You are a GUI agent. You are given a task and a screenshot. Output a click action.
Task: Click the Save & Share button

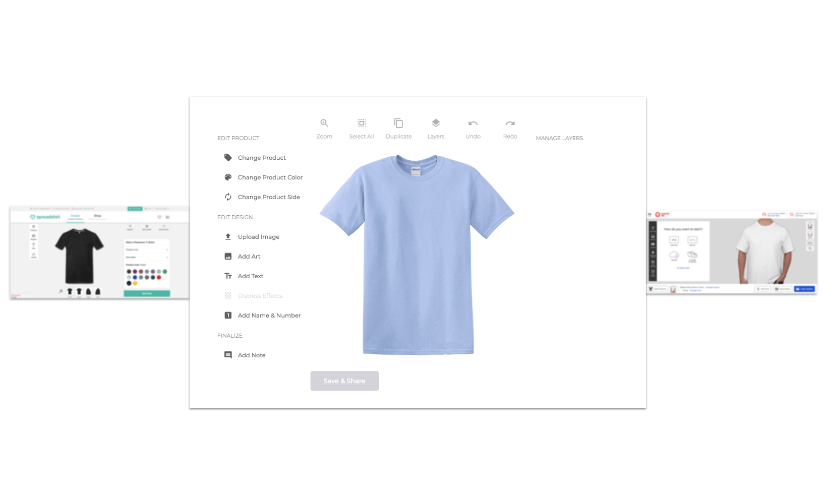[x=344, y=381]
